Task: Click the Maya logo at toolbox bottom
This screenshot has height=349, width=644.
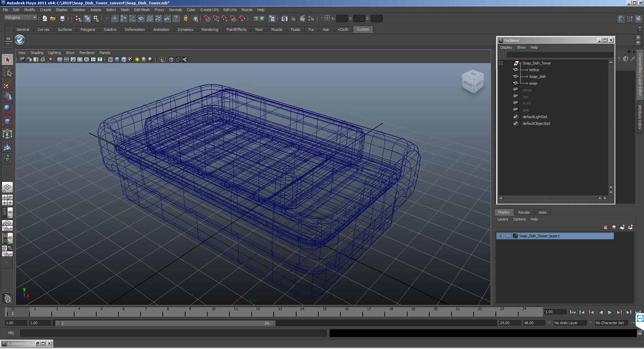Action: (7, 298)
